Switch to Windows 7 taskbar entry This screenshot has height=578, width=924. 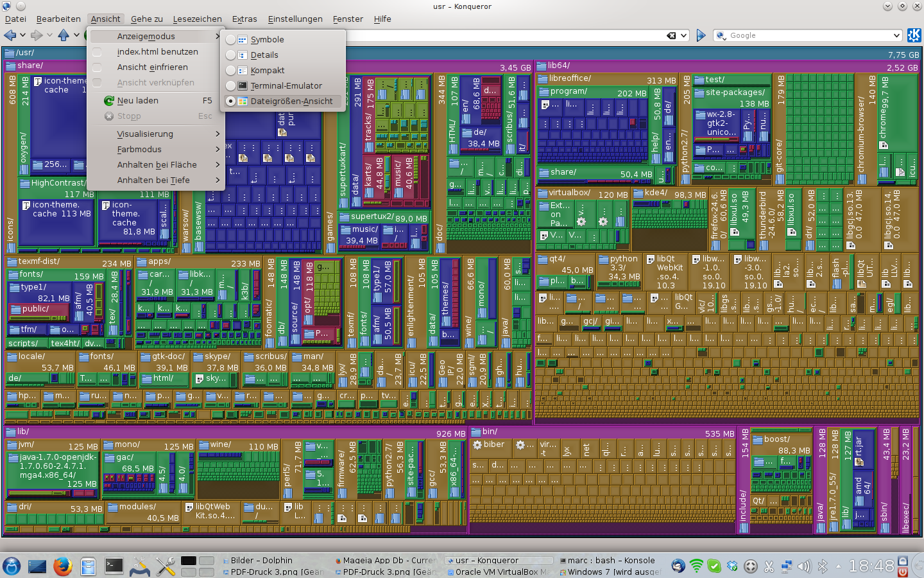[x=610, y=572]
